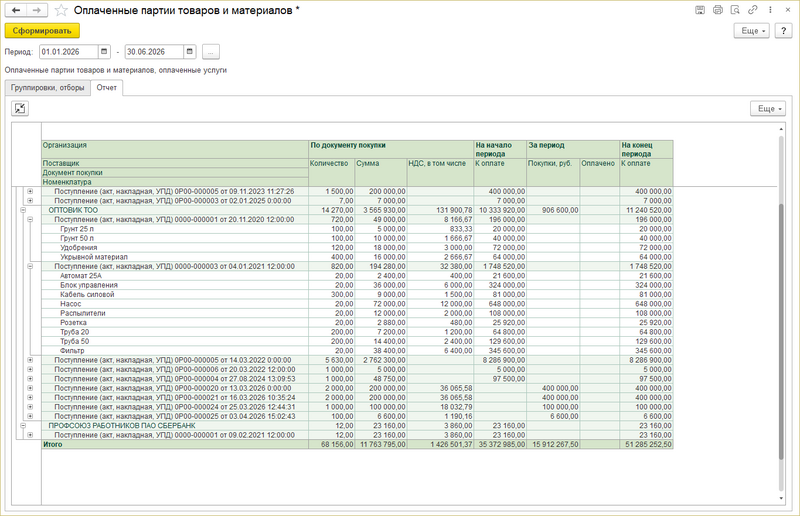Open the Еще menu above the report table

[x=768, y=109]
